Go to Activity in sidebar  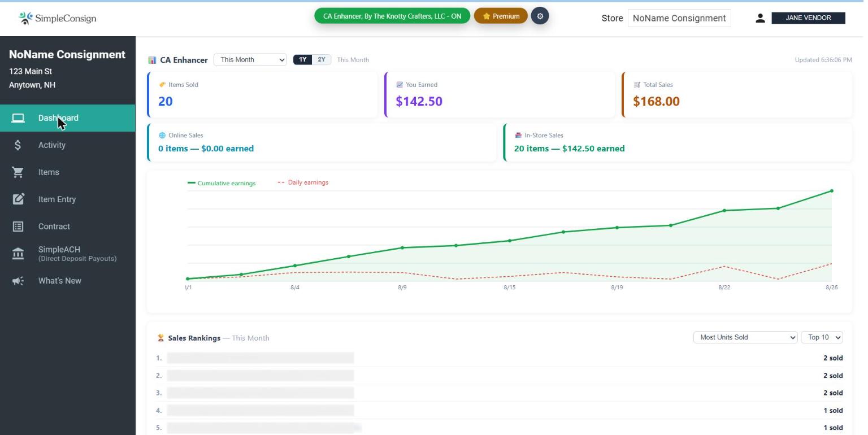point(68,145)
